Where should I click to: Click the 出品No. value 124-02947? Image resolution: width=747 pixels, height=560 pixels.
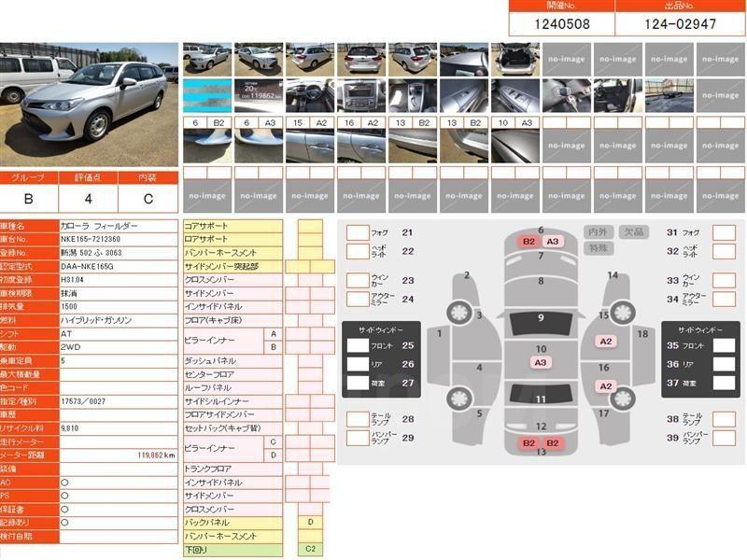pyautogui.click(x=681, y=24)
